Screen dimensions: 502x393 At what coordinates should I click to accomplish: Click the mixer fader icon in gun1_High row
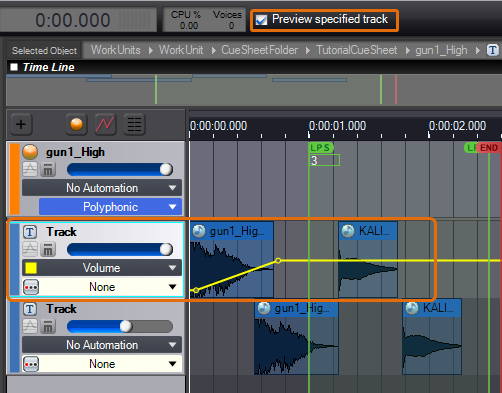48,170
